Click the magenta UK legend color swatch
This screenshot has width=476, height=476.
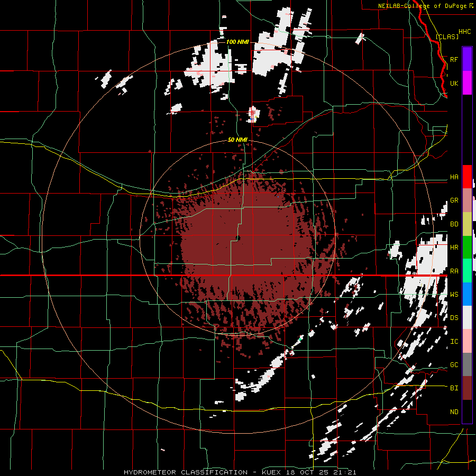[x=467, y=83]
